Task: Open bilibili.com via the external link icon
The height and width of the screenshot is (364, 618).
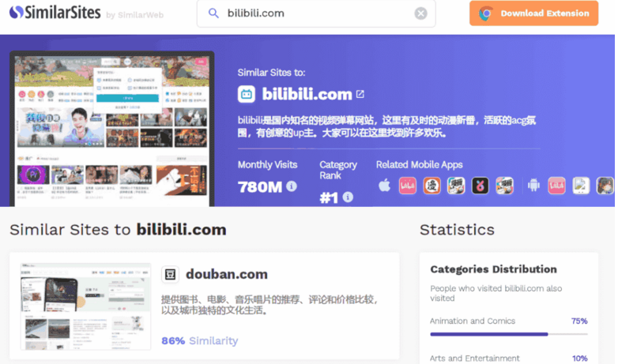Action: 360,94
